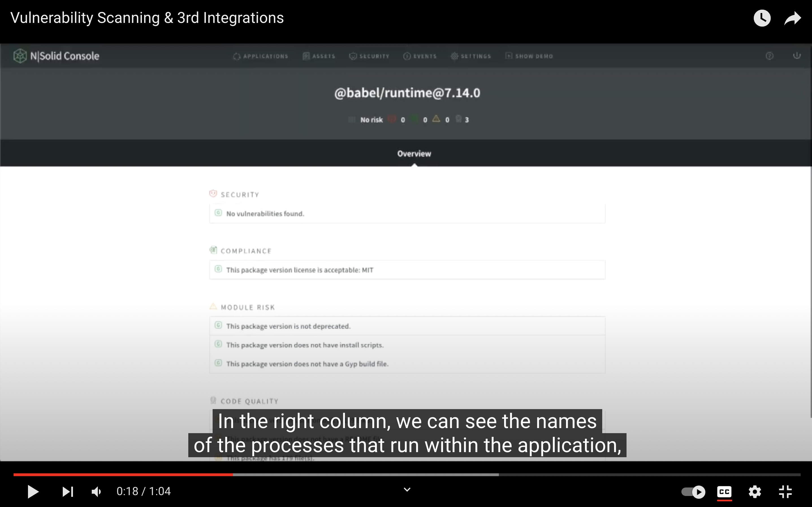Screen dimensions: 812x507
Task: Click the Show Demo menu item
Action: tap(529, 56)
